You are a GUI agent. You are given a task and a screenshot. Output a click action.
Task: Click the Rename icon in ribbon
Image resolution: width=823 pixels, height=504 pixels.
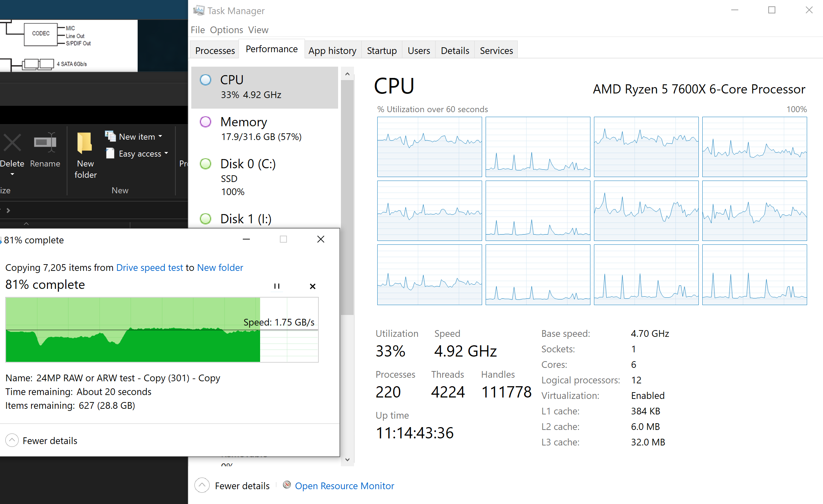[45, 144]
